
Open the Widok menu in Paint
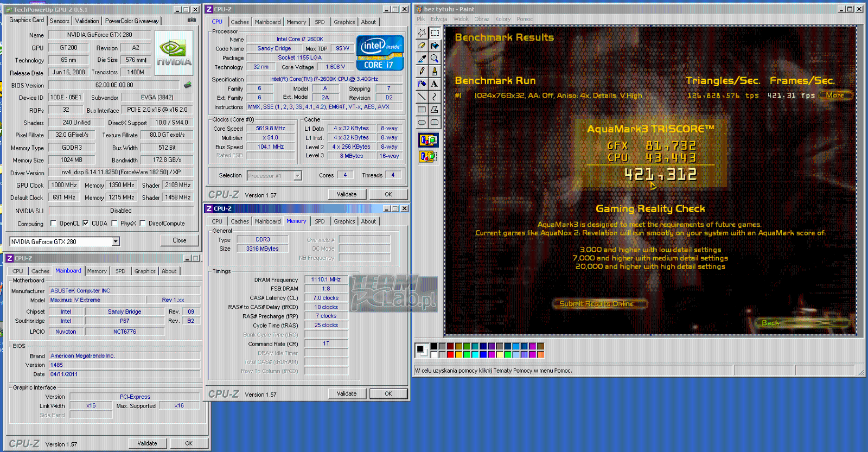(x=461, y=19)
